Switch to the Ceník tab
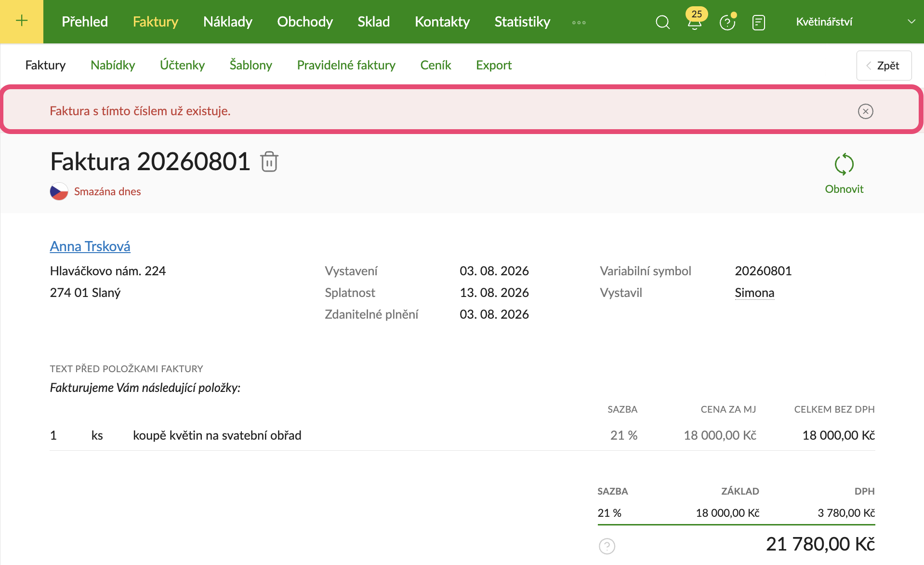 click(x=436, y=65)
